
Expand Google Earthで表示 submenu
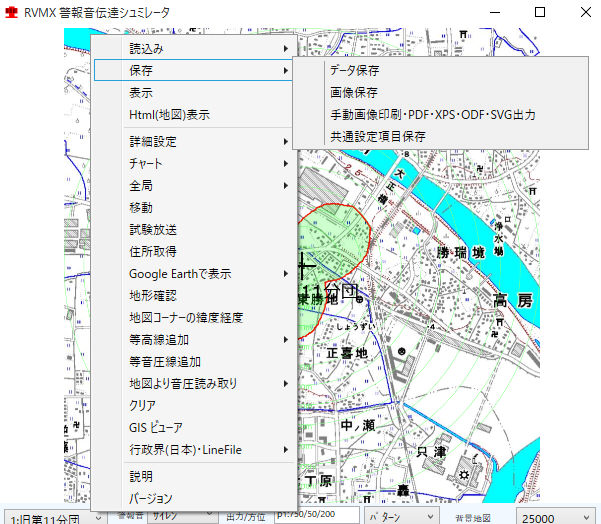tap(180, 274)
